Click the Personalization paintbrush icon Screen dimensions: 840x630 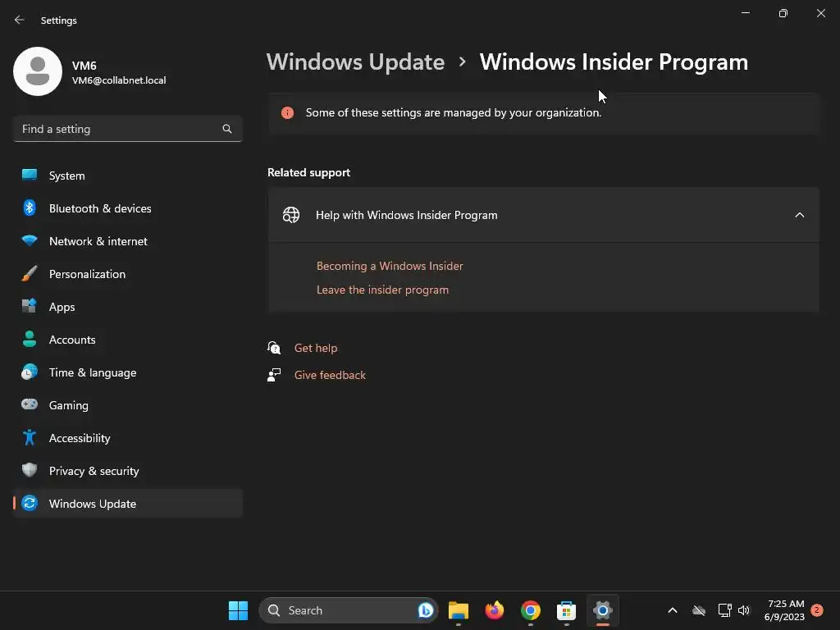point(30,274)
